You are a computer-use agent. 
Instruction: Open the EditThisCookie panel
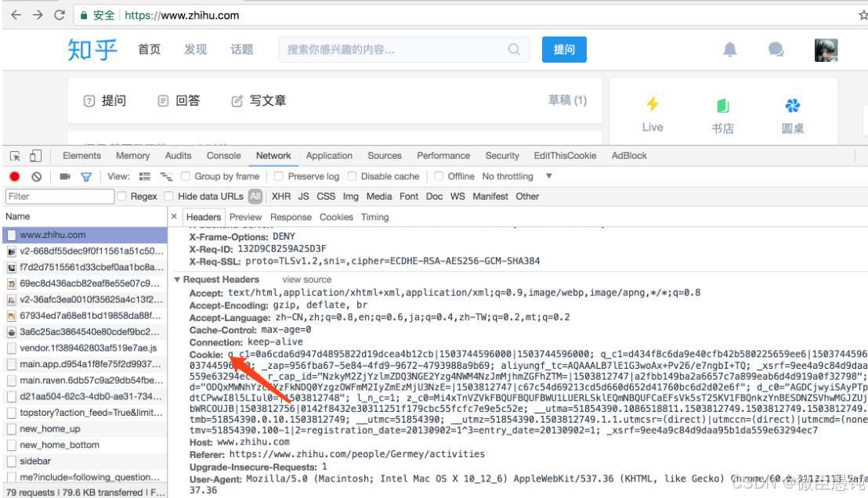tap(565, 156)
